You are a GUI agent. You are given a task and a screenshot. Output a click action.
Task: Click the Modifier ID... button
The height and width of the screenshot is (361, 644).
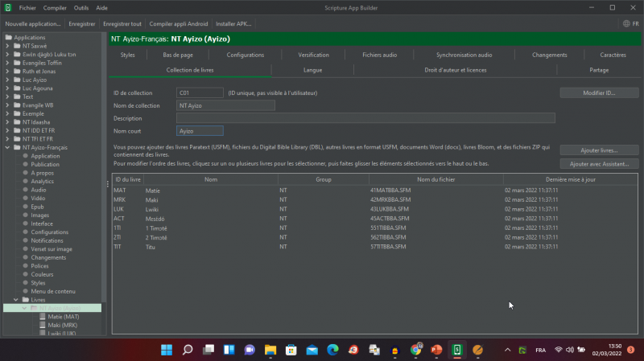pyautogui.click(x=599, y=93)
